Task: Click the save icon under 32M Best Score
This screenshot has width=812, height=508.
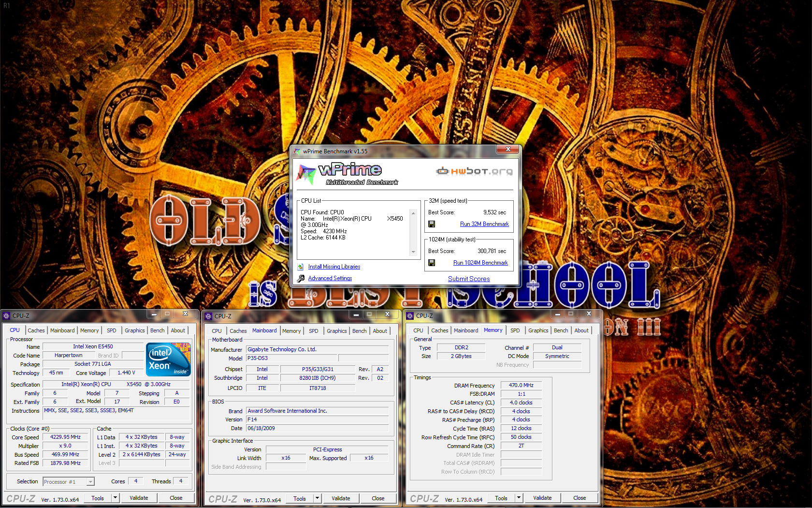Action: pyautogui.click(x=432, y=224)
